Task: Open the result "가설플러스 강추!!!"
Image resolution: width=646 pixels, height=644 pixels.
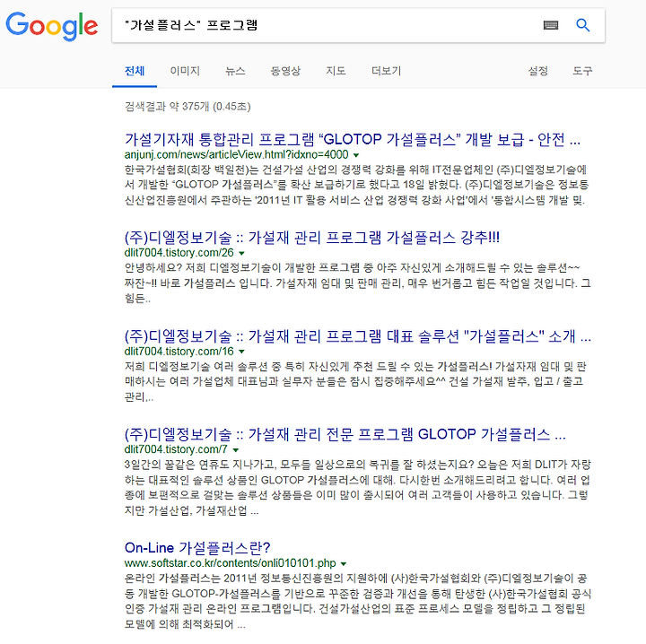Action: [x=312, y=238]
